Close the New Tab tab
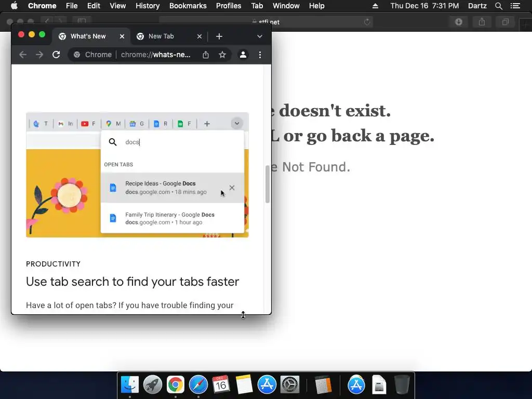 199,36
